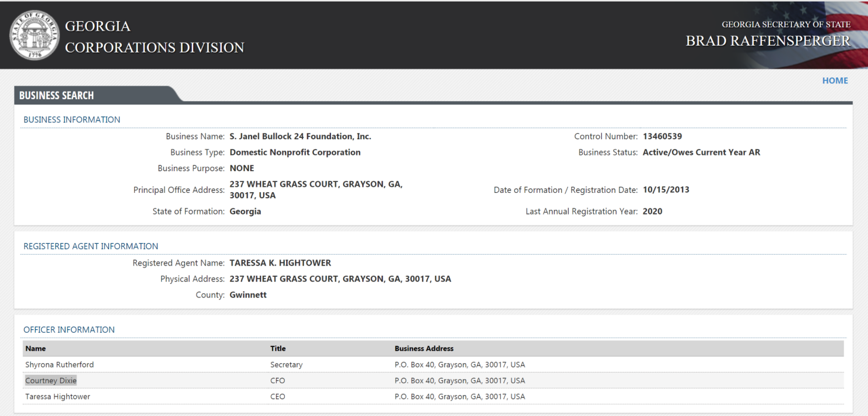This screenshot has width=868, height=416.
Task: Click the control number 13460539
Action: point(662,136)
